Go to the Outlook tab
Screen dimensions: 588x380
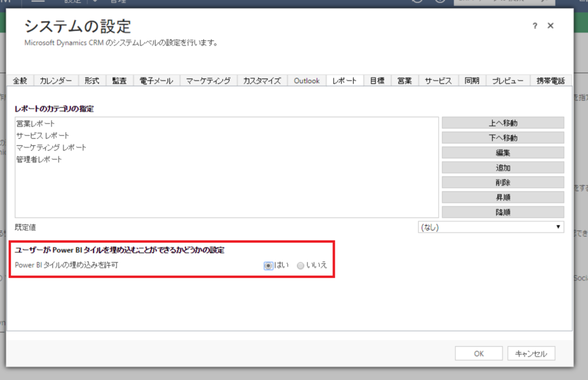[x=307, y=80]
